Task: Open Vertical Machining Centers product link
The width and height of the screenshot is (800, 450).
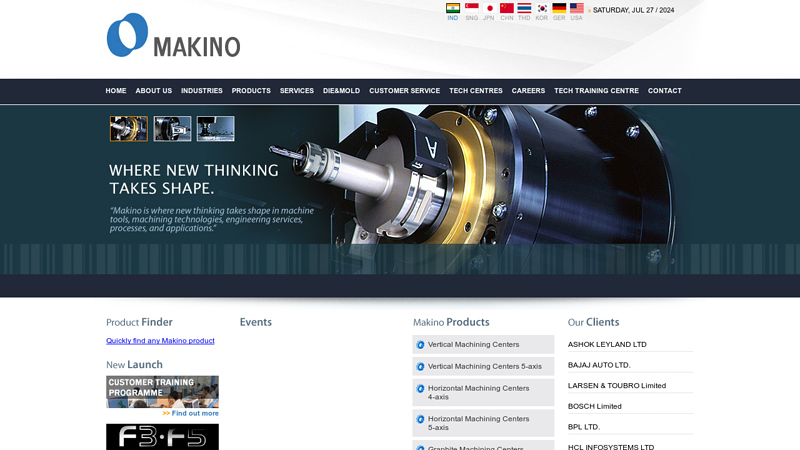Action: [473, 345]
